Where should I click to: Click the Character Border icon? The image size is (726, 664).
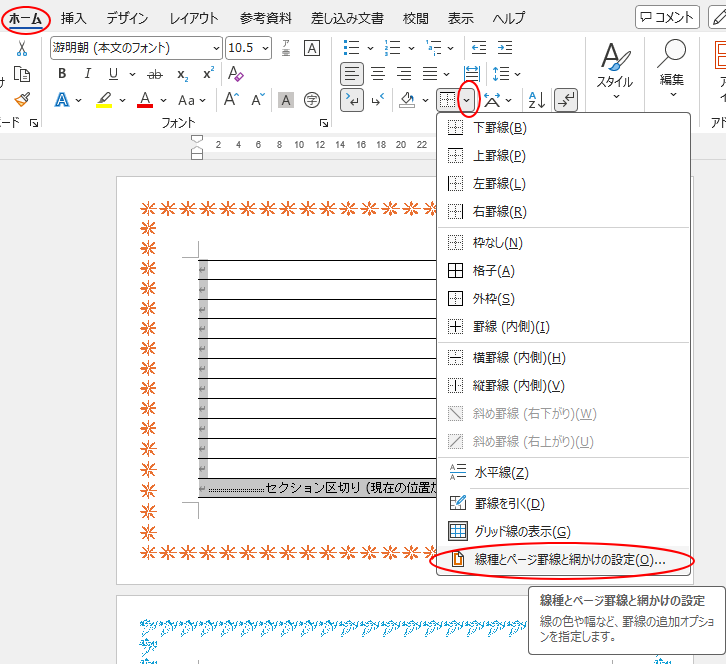[x=312, y=48]
